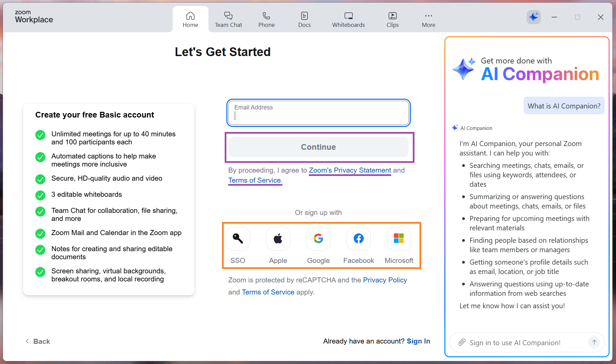Screen dimensions: 616x364
Task: Open the Clips tab
Action: click(x=392, y=19)
